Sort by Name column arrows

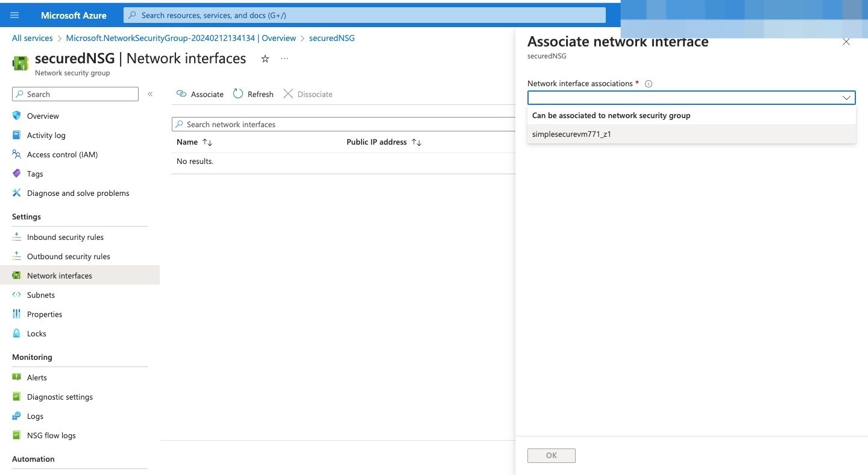click(x=207, y=142)
